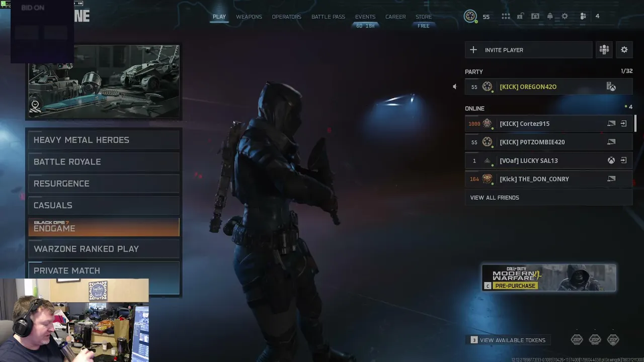Click P0TZOMBIE420's rank emblem
644x362 pixels.
487,142
